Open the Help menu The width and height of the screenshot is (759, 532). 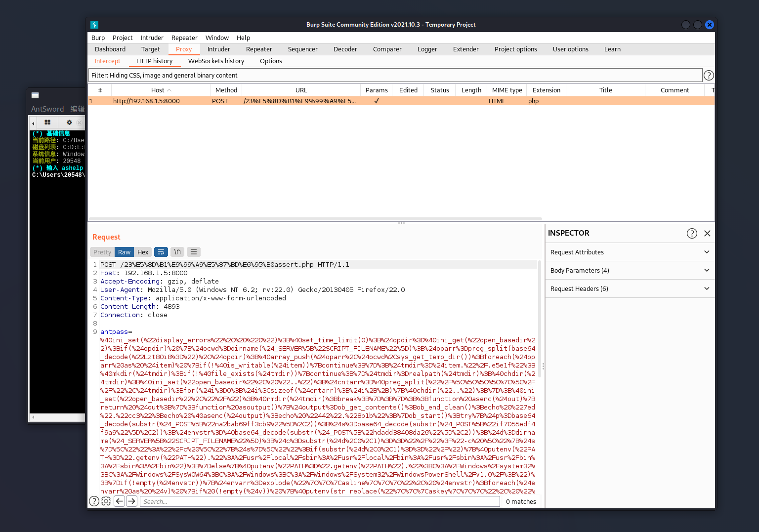243,38
